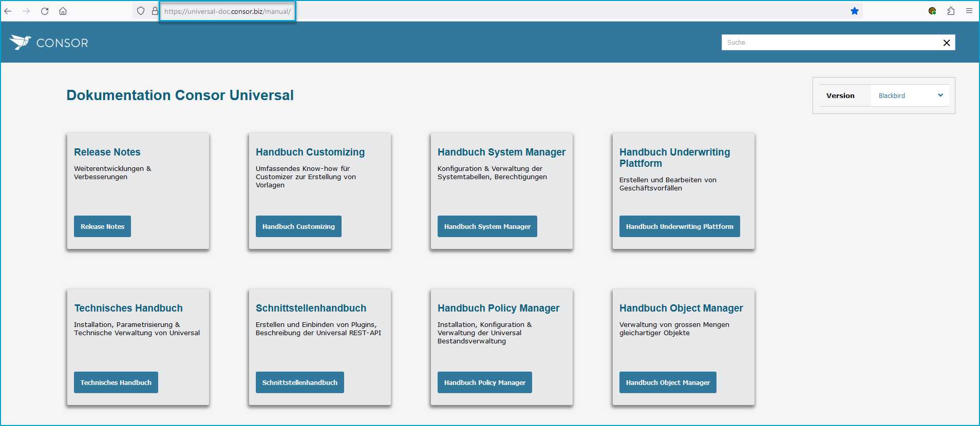The width and height of the screenshot is (980, 426).
Task: Click the Handbuch System Manager button
Action: point(487,226)
